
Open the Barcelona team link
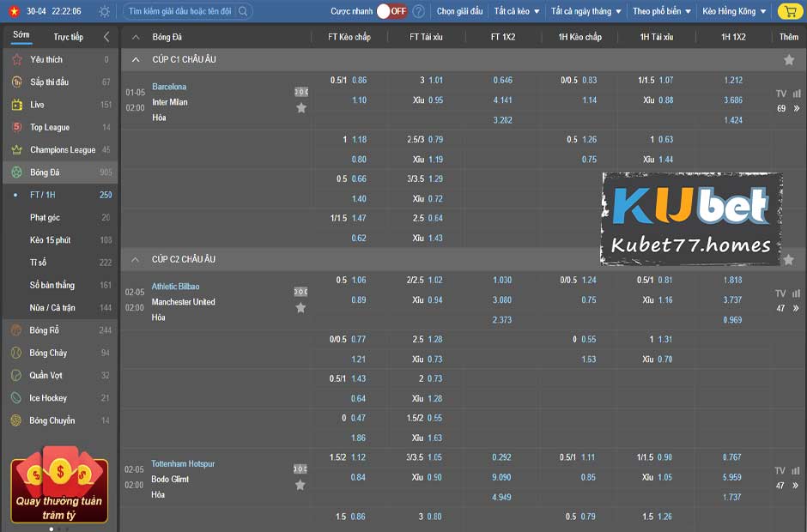coord(169,87)
